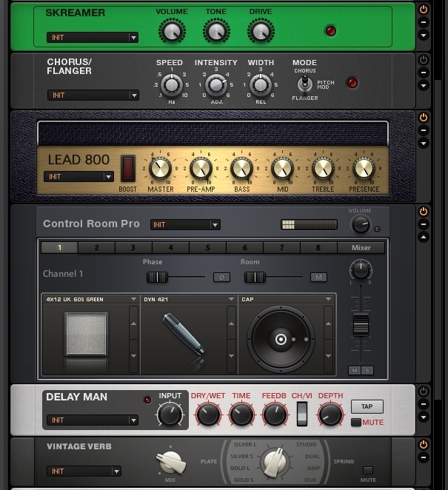Minimize the Chorus/Flanger module
Viewport: 448px width, 490px height.
(424, 73)
